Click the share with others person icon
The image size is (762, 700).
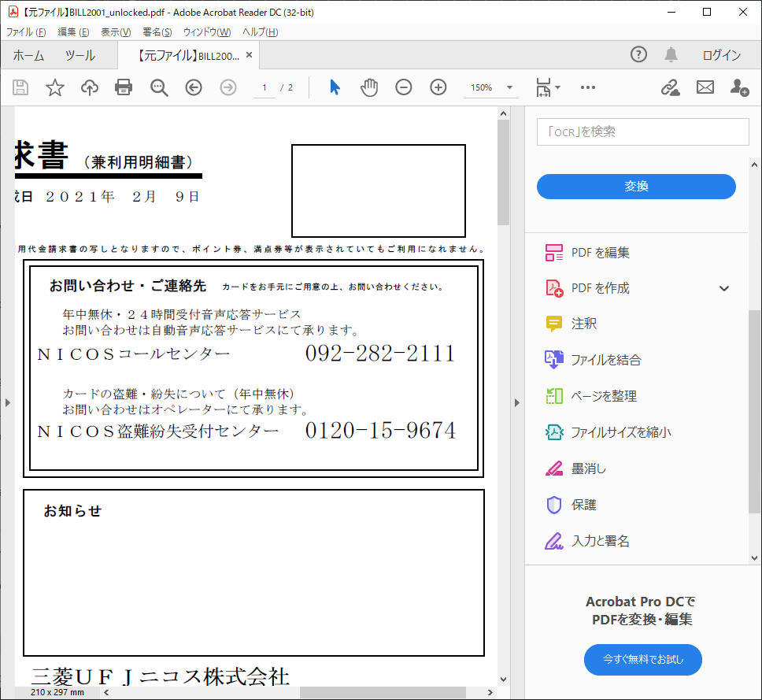pyautogui.click(x=739, y=87)
